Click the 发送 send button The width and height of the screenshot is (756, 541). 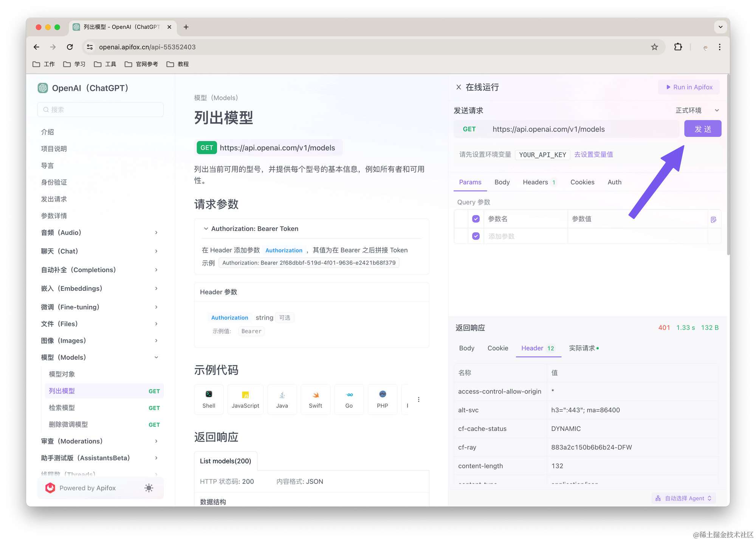point(703,129)
